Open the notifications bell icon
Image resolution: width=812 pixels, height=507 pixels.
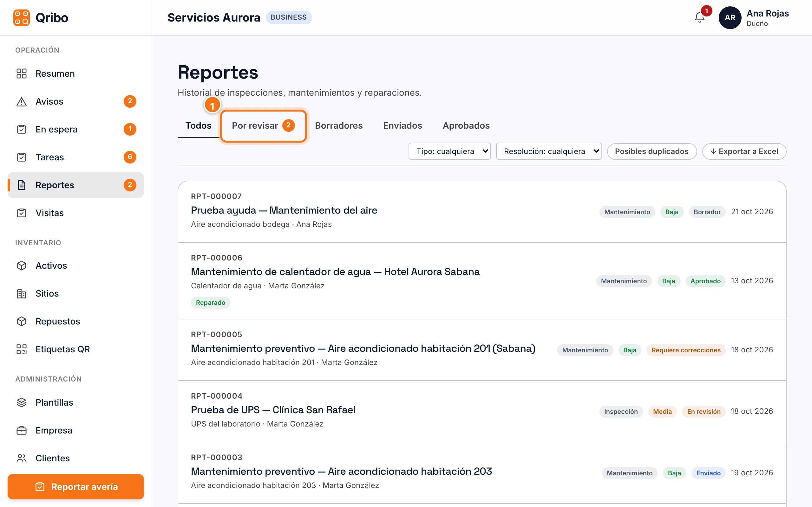(x=699, y=17)
